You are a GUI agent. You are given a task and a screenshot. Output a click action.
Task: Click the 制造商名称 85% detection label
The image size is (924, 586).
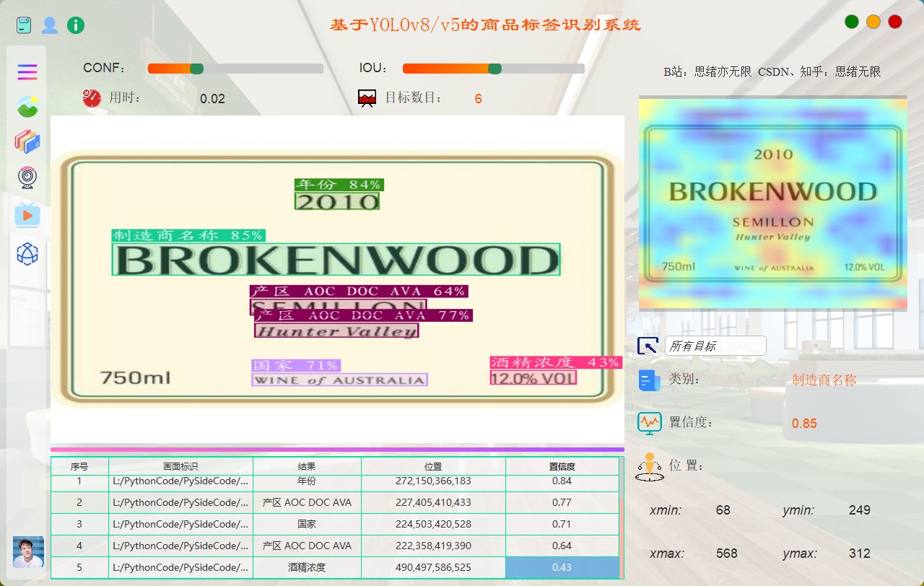pyautogui.click(x=188, y=235)
